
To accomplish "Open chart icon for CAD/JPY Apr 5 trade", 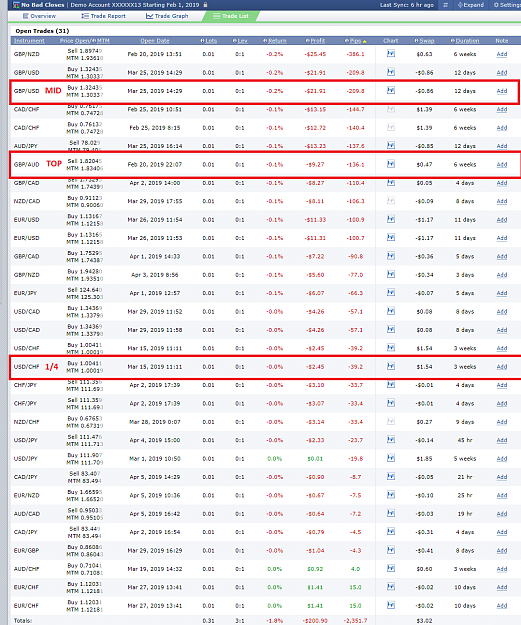I will pyautogui.click(x=391, y=476).
